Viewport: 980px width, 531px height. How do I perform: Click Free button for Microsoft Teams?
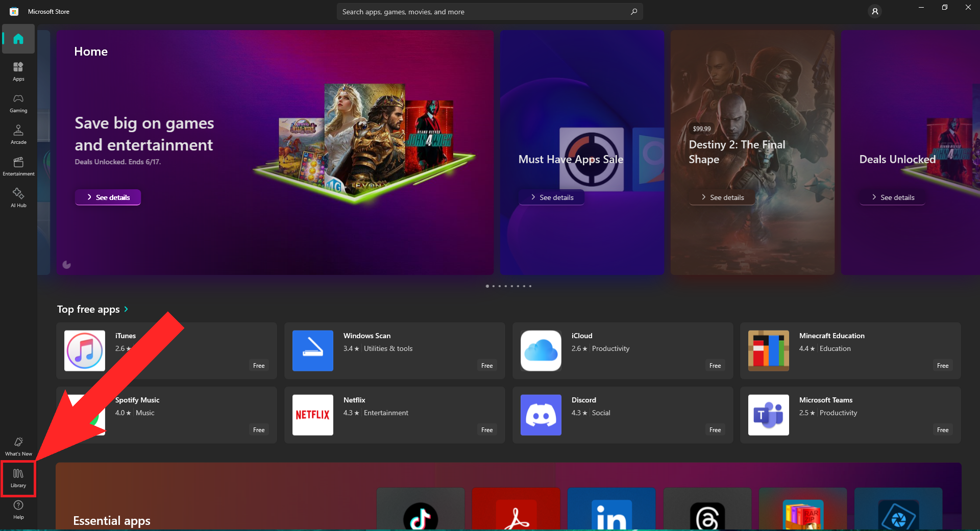[x=943, y=430]
